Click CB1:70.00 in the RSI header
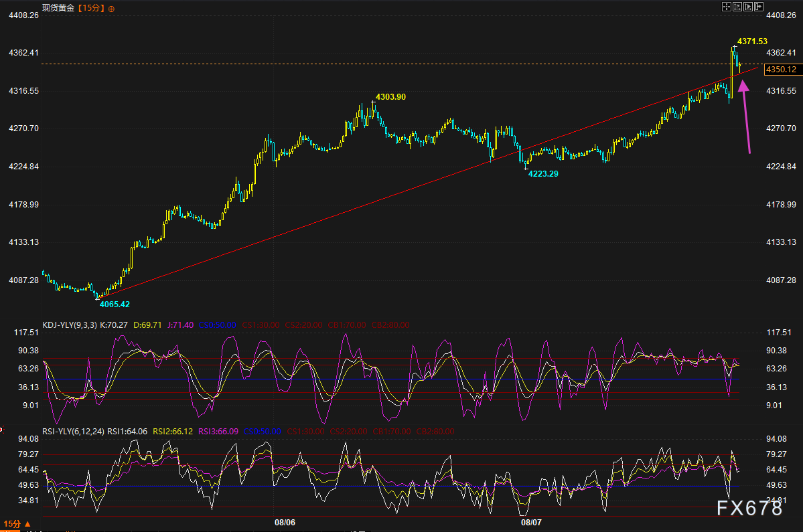The width and height of the screenshot is (803, 532). point(392,431)
